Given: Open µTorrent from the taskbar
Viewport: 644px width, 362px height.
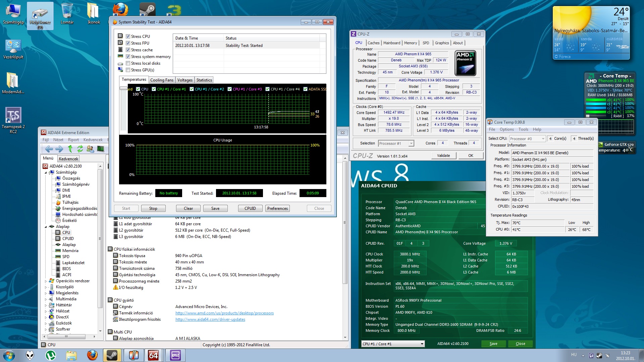Looking at the screenshot, I should click(x=51, y=355).
